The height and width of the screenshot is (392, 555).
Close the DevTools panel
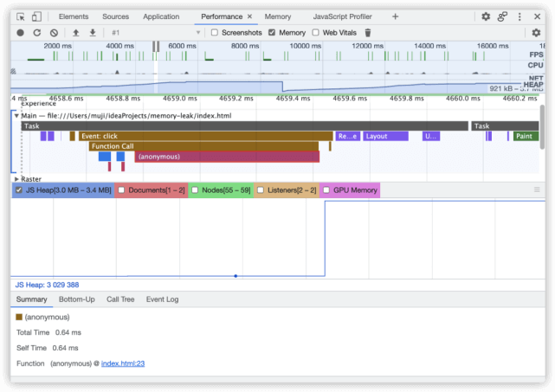(x=537, y=16)
